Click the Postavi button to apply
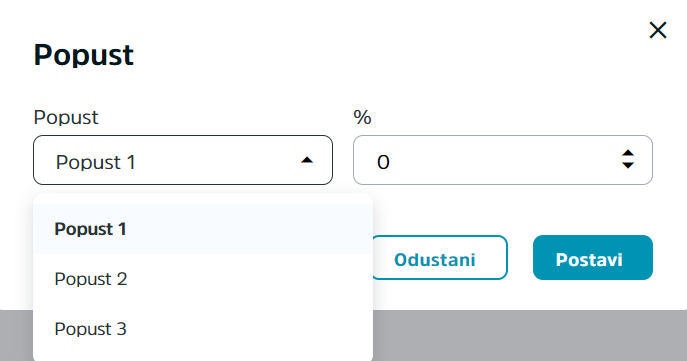 tap(593, 258)
